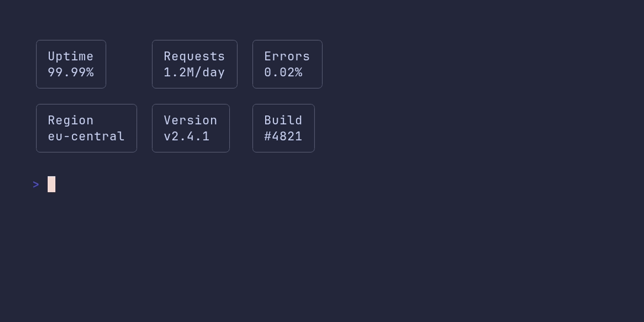Select the Version v2.4.1 card
The height and width of the screenshot is (322, 644).
coord(191,128)
